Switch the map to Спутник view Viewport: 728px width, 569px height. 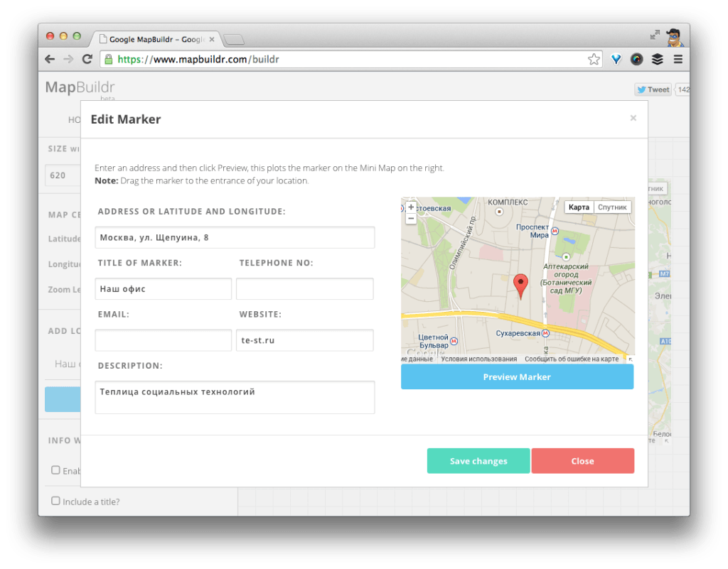(x=611, y=207)
